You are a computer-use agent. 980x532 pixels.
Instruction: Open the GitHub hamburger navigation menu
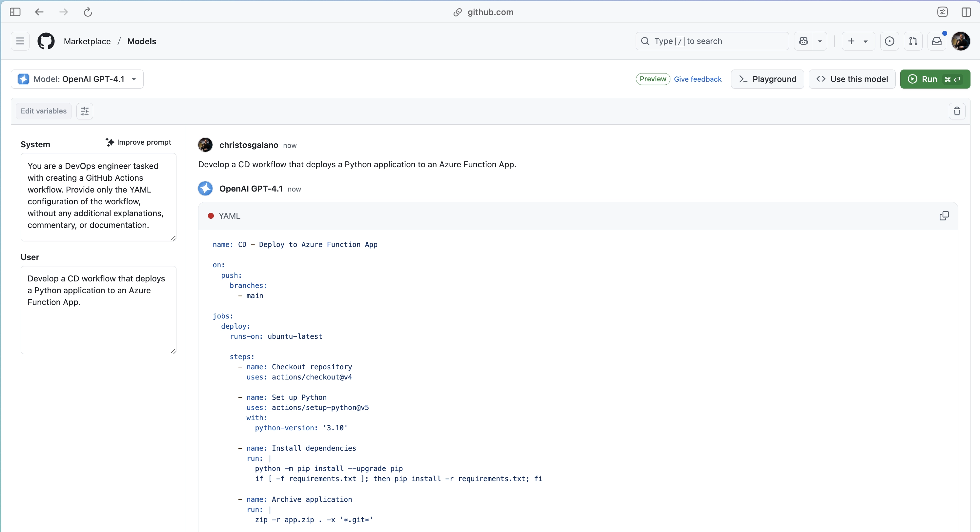pyautogui.click(x=20, y=41)
